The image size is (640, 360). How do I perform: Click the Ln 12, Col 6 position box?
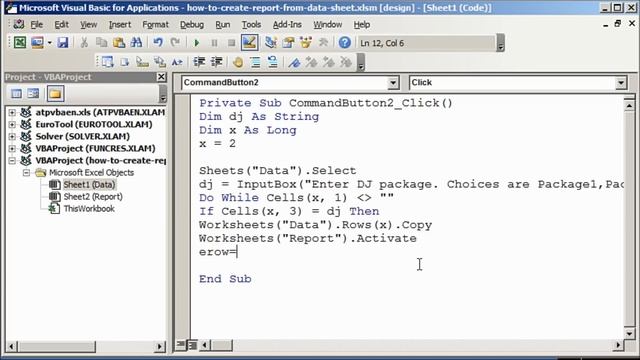click(x=427, y=43)
